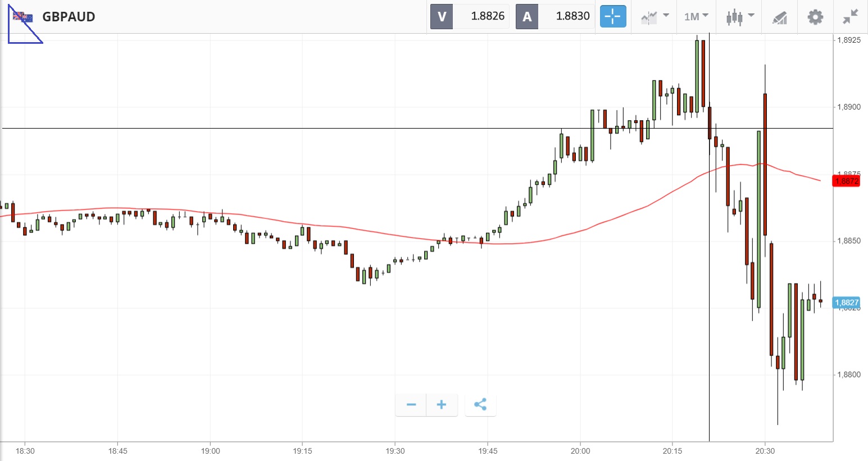Zoom in using the plus button

tap(442, 405)
